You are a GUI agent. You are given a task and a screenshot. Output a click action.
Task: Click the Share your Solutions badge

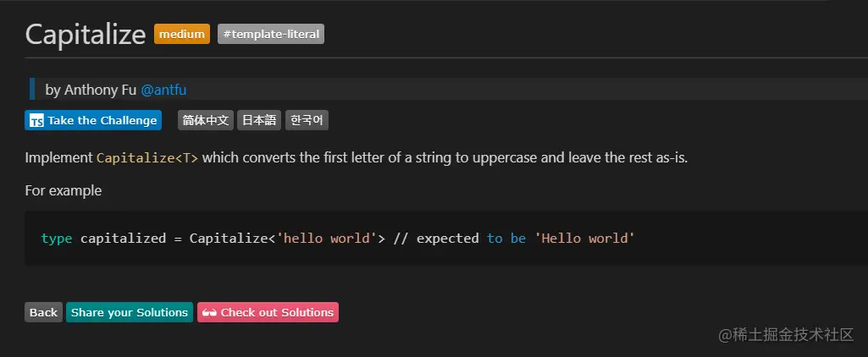tap(130, 312)
